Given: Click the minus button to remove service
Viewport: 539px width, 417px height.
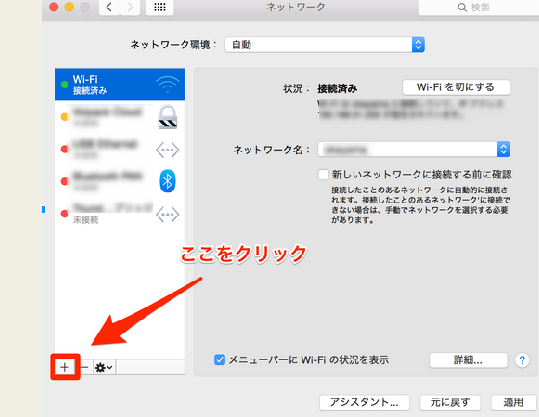Looking at the screenshot, I should pos(84,367).
